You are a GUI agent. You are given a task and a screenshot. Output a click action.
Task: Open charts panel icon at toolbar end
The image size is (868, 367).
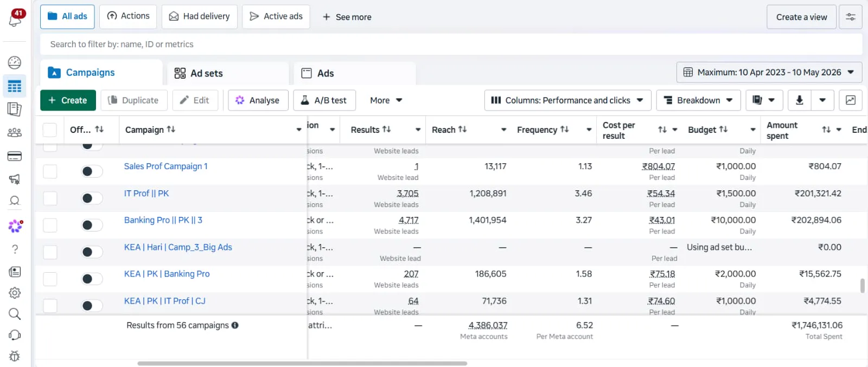851,100
